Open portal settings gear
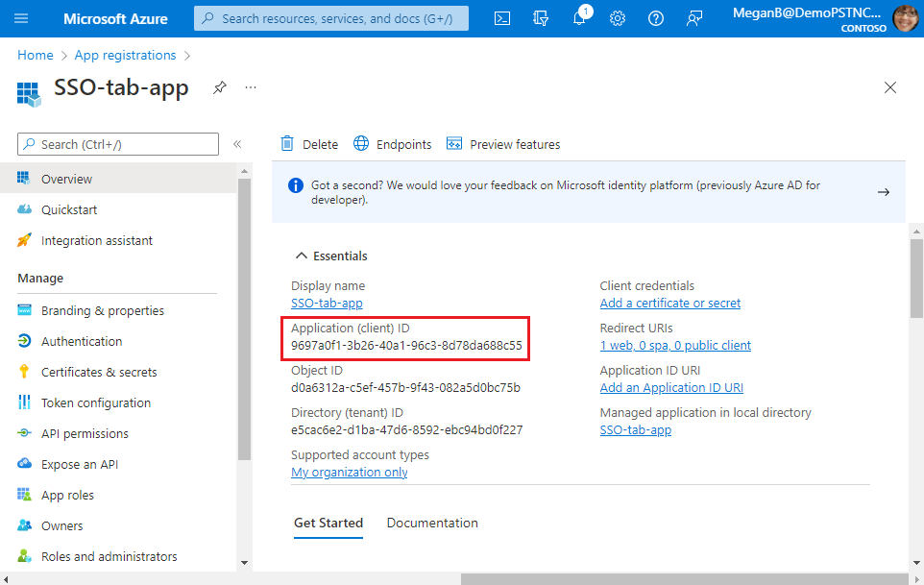Viewport: 924px width, 585px height. click(618, 19)
